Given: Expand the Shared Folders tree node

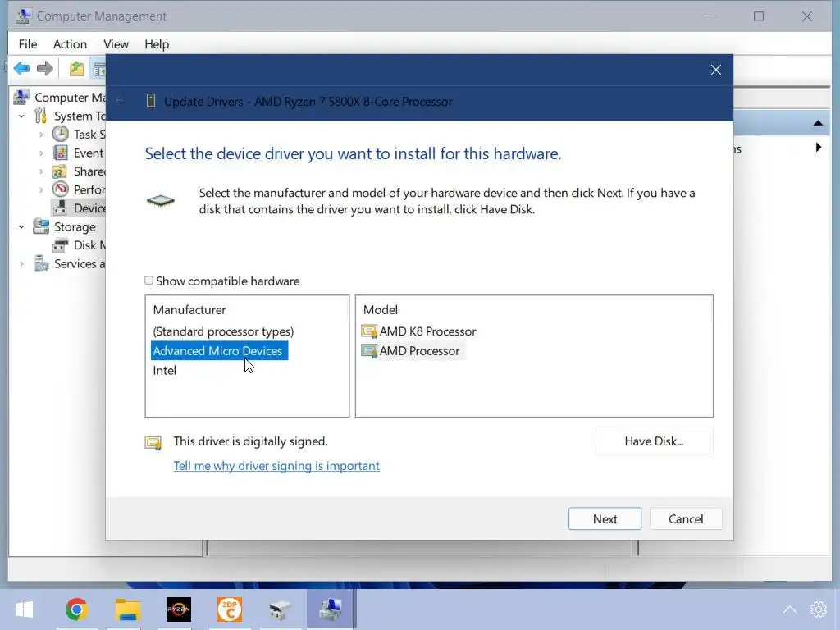Looking at the screenshot, I should pyautogui.click(x=41, y=171).
